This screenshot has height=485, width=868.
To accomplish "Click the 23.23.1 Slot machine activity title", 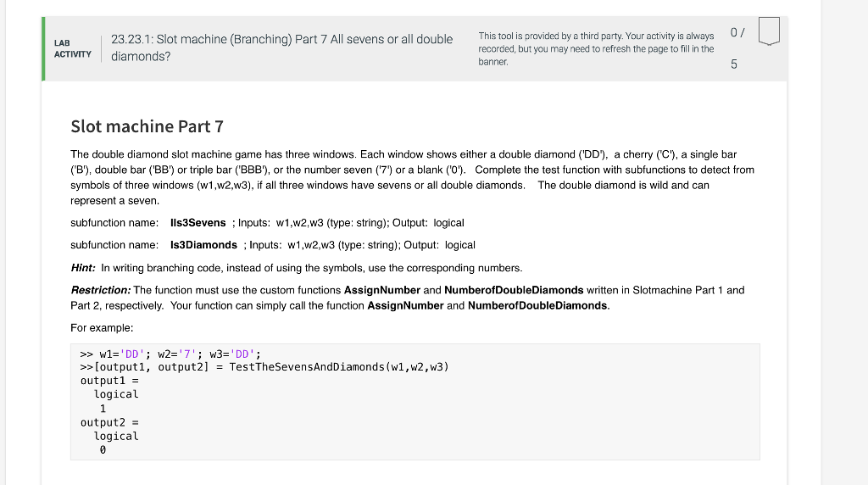I will click(281, 47).
